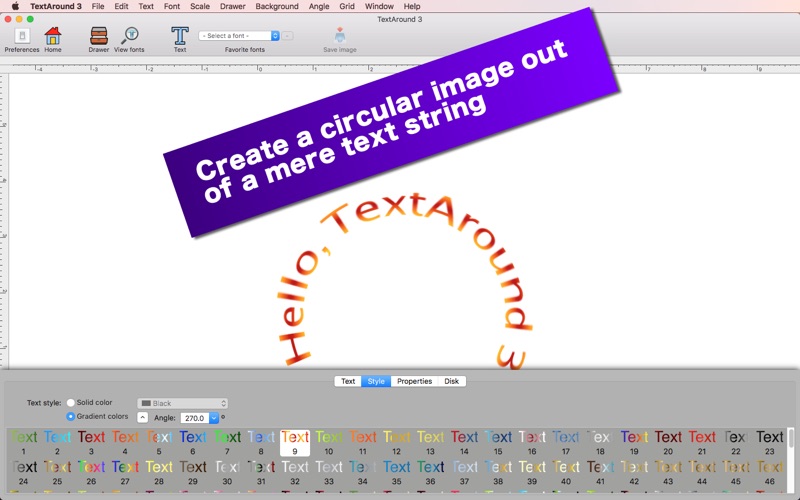Click the up-arrow button left of Angle
Image resolution: width=800 pixels, height=500 pixels.
coord(142,417)
